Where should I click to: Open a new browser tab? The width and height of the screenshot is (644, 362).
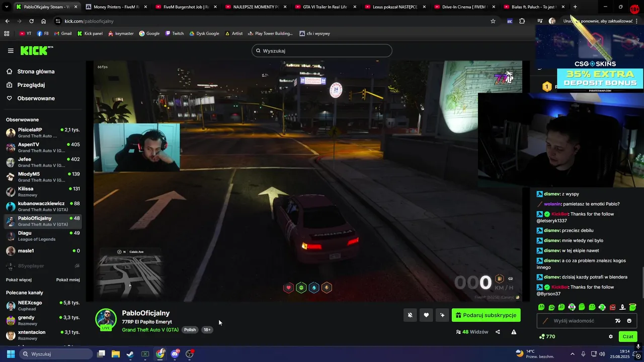point(575,7)
